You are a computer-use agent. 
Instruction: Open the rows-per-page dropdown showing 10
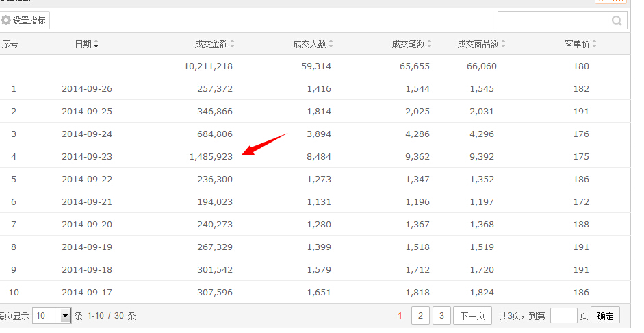click(x=66, y=316)
